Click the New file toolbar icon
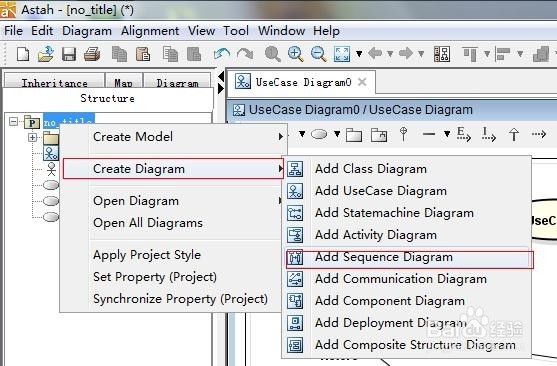 point(23,54)
